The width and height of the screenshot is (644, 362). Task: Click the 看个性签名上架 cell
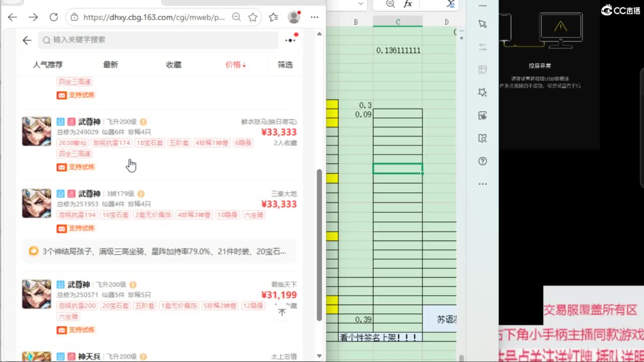coord(380,337)
